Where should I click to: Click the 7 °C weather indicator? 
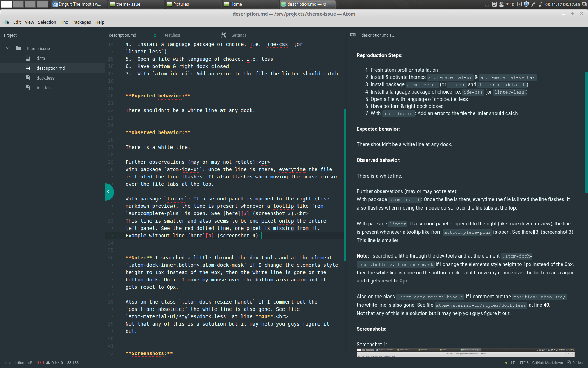(x=510, y=5)
